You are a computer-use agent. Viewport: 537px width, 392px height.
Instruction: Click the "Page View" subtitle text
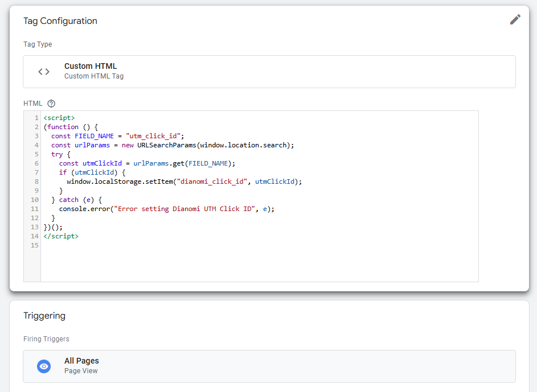(81, 371)
